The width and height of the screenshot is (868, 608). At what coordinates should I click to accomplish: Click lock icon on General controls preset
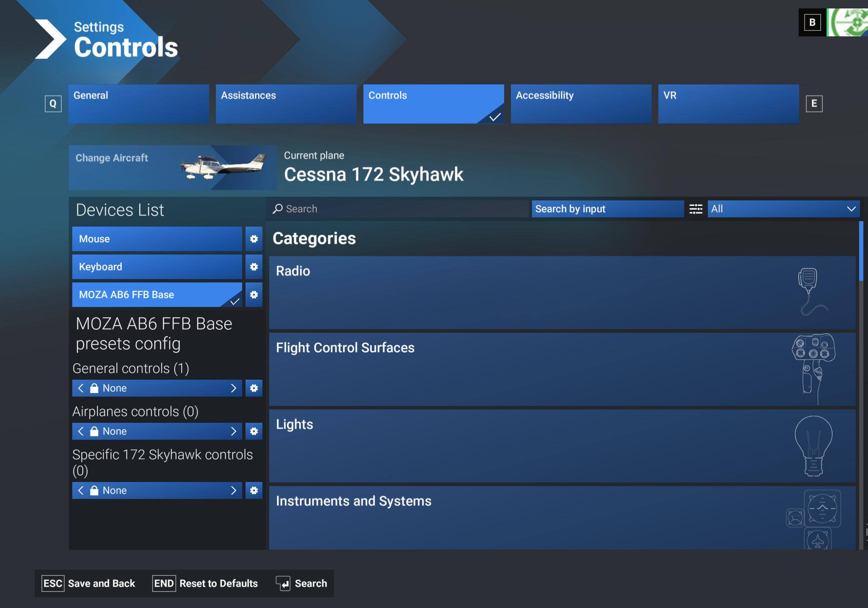[94, 388]
